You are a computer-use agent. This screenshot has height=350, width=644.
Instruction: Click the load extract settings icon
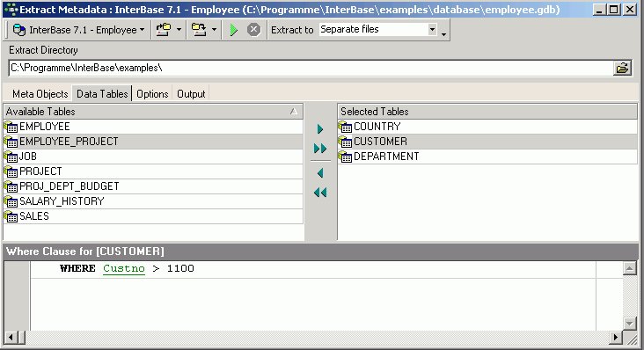click(164, 30)
